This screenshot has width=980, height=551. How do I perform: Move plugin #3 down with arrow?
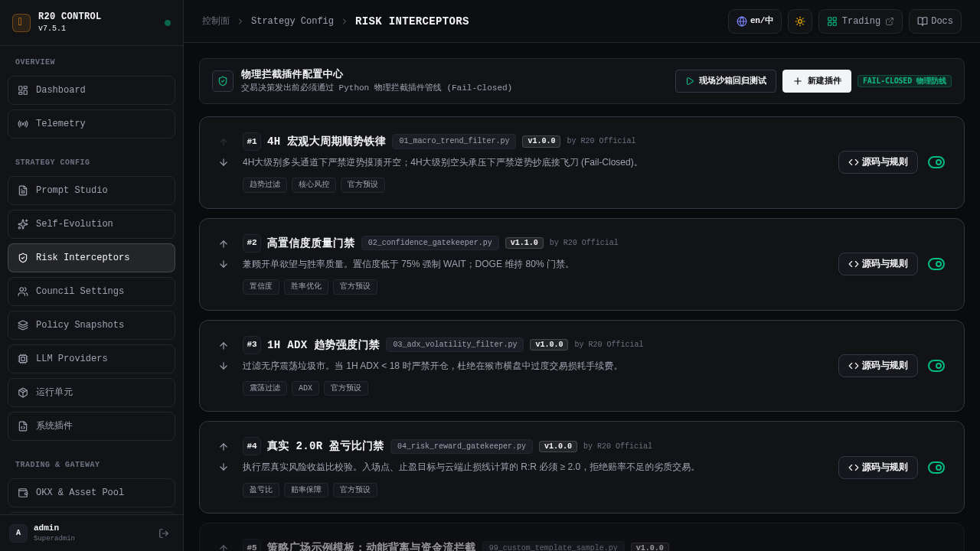224,366
